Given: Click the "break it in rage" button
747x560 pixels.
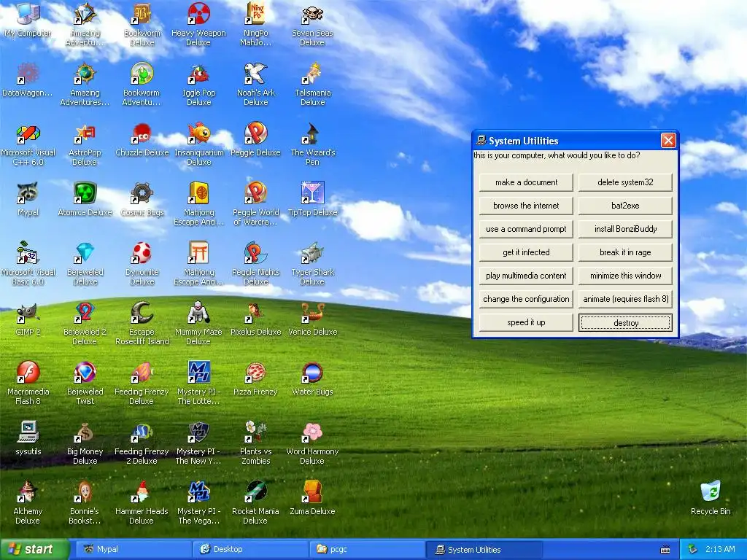Looking at the screenshot, I should (625, 252).
